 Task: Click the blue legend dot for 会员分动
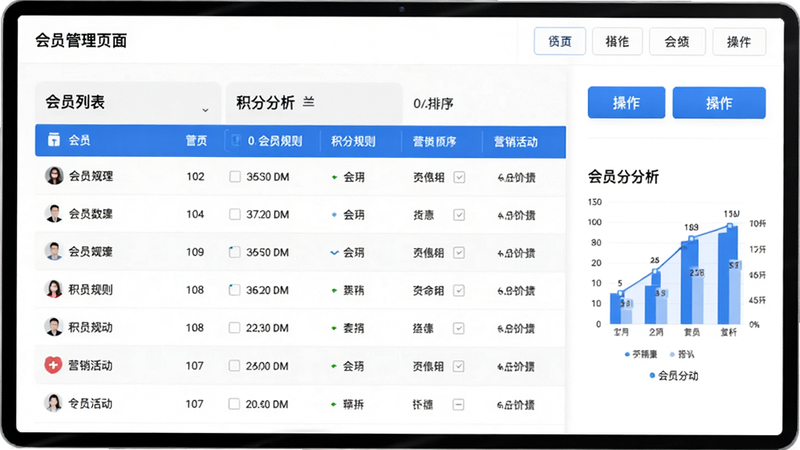pyautogui.click(x=652, y=376)
